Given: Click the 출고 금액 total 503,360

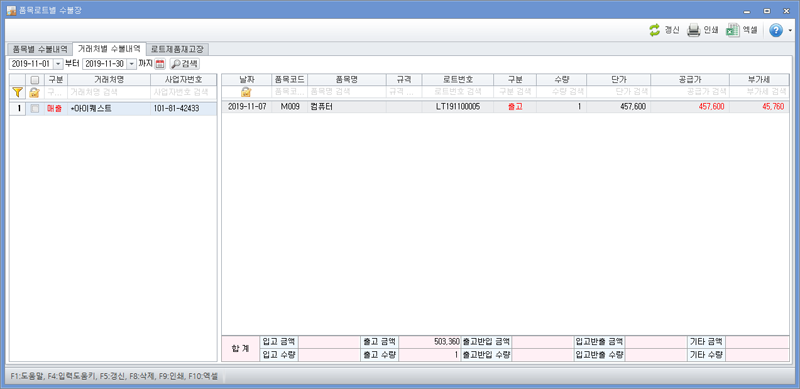Looking at the screenshot, I should (430, 342).
